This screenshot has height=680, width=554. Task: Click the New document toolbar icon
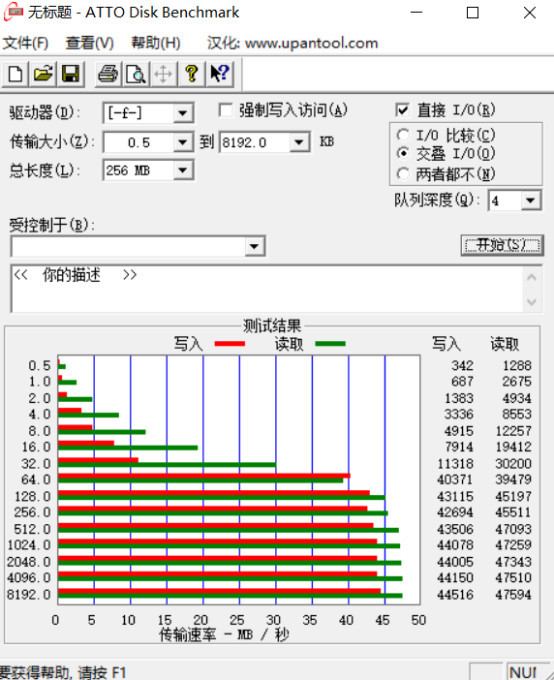click(16, 74)
